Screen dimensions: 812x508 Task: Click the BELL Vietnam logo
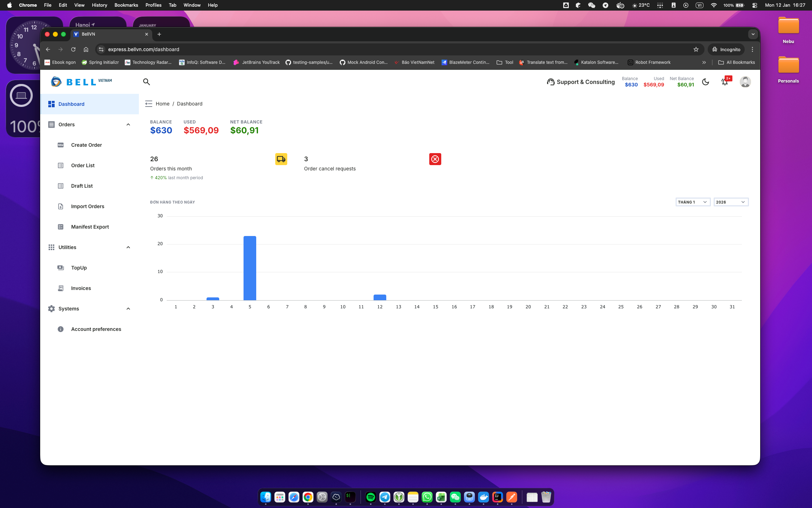coord(81,81)
